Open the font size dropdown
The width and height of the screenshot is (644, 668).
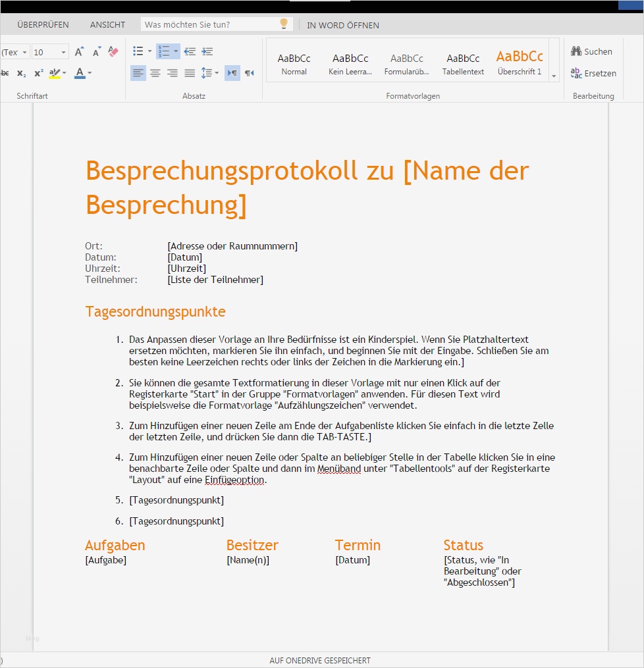pyautogui.click(x=63, y=51)
